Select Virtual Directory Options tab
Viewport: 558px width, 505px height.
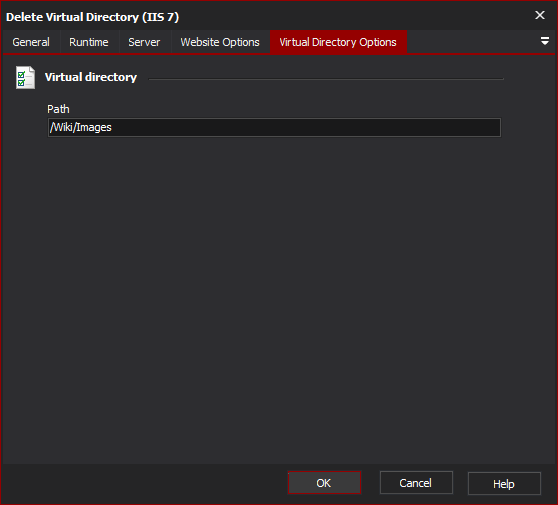pos(338,42)
